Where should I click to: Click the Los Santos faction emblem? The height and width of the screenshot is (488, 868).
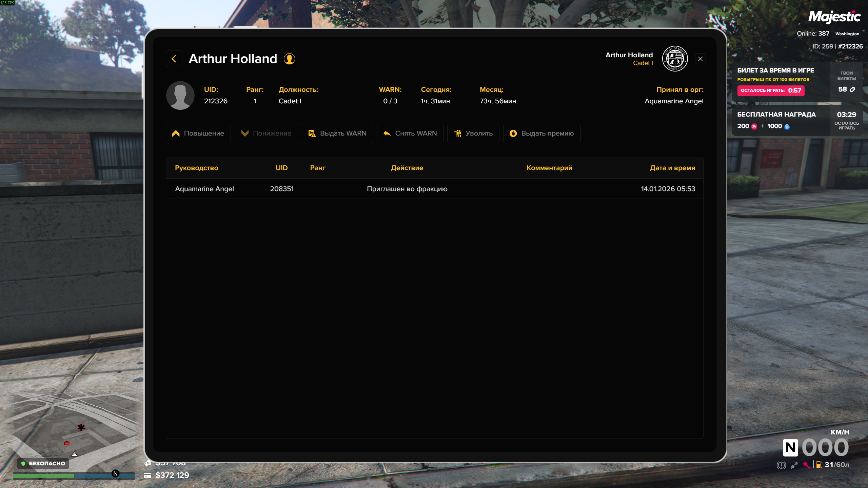(675, 59)
